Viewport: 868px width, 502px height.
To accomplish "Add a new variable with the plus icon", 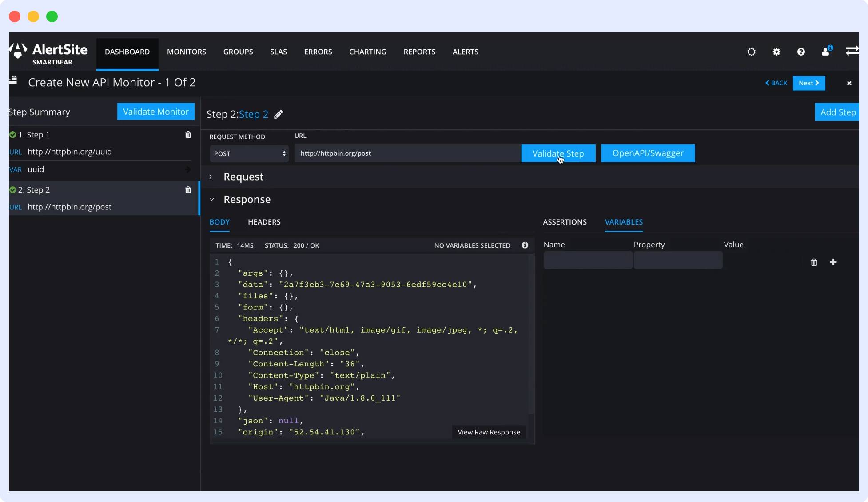I will point(833,262).
